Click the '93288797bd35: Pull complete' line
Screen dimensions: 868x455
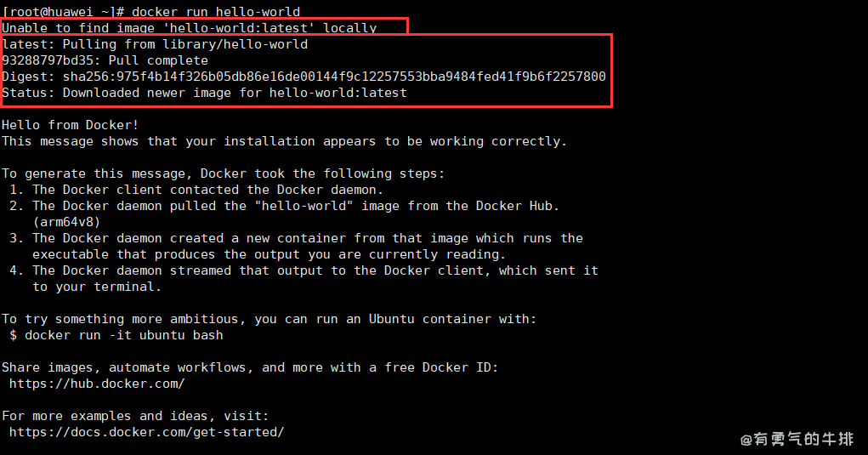[105, 60]
